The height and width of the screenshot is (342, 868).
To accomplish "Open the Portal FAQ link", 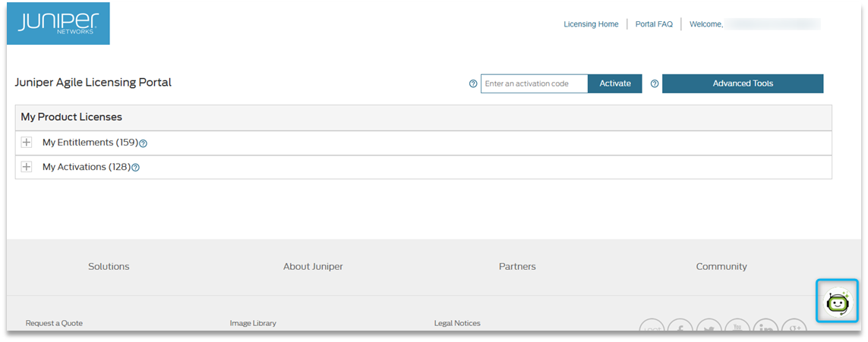I will pos(654,24).
